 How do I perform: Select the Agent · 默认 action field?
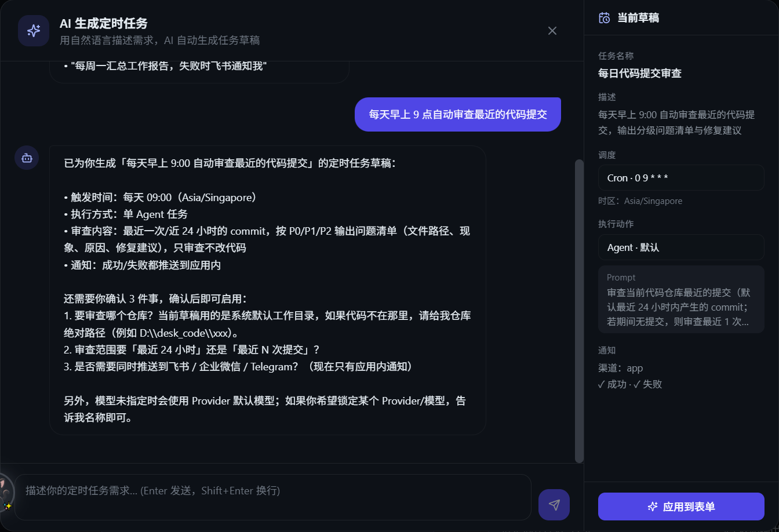(681, 247)
